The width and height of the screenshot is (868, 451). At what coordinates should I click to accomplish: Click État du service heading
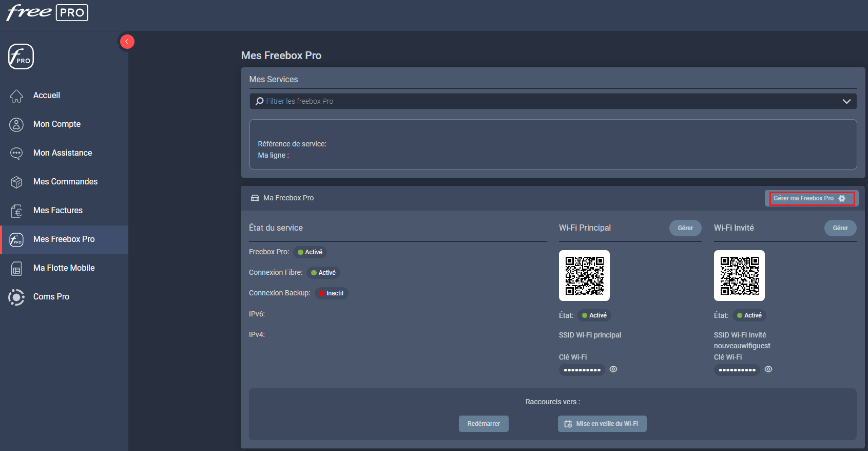coord(276,228)
